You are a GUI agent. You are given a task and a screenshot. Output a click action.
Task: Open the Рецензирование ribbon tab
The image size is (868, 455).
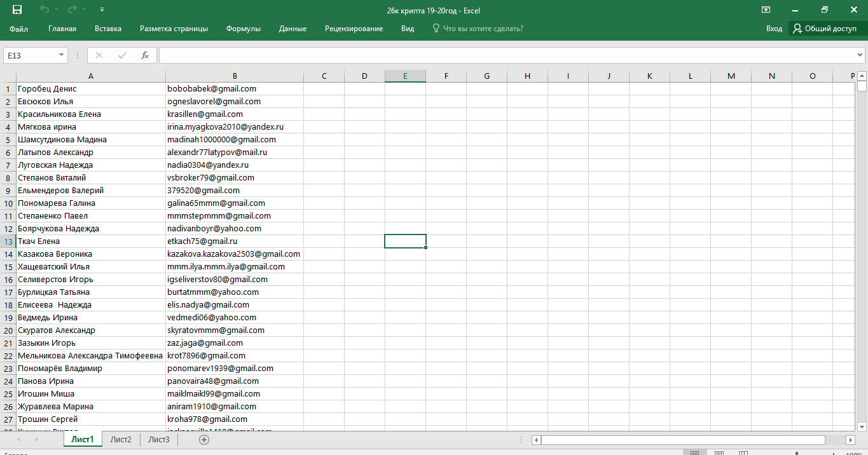click(354, 29)
